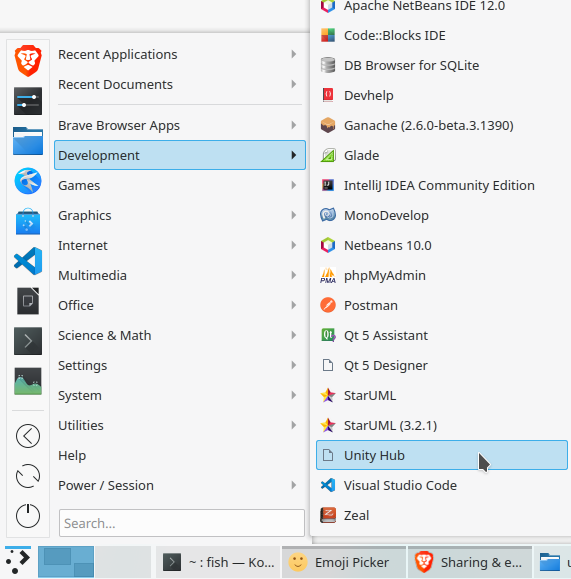Expand the Office category
This screenshot has height=579, width=571.
[180, 305]
